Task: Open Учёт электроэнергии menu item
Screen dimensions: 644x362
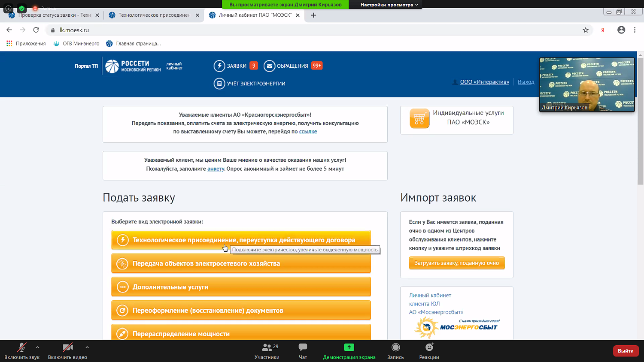Action: point(256,84)
